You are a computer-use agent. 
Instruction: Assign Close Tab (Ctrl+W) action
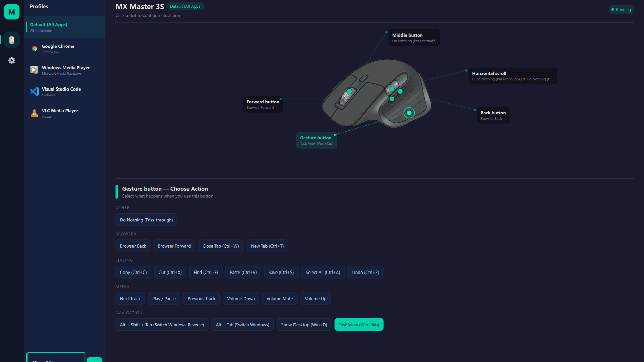tap(220, 246)
